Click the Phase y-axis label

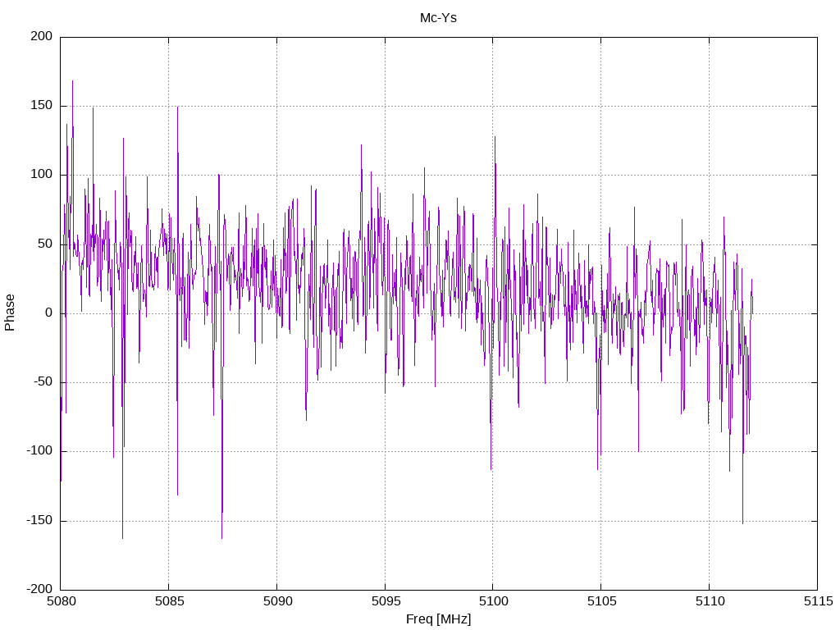click(x=10, y=313)
